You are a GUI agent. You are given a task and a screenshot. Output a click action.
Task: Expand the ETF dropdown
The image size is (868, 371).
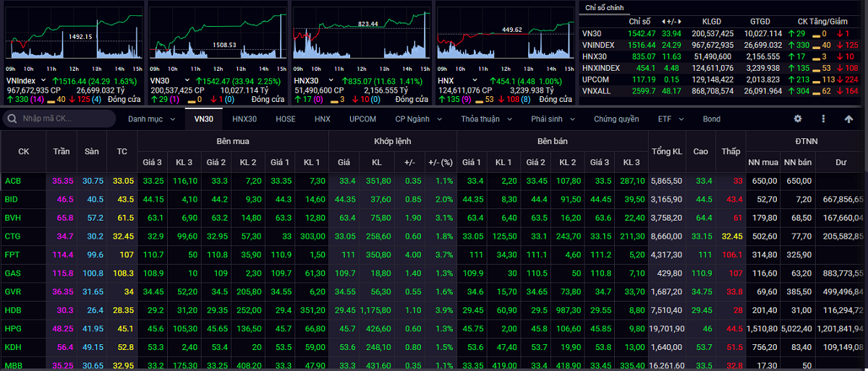pyautogui.click(x=670, y=119)
